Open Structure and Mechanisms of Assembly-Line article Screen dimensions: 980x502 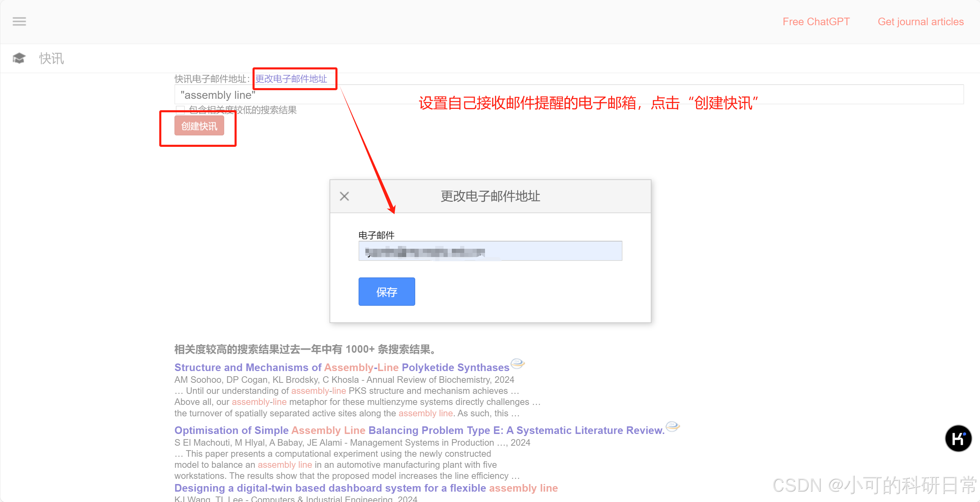(341, 367)
